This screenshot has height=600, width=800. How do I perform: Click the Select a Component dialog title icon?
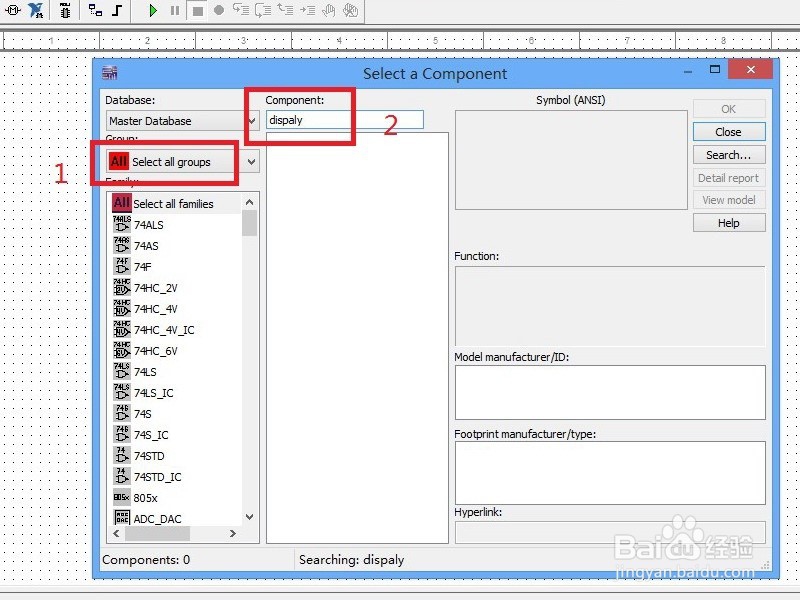tap(110, 73)
